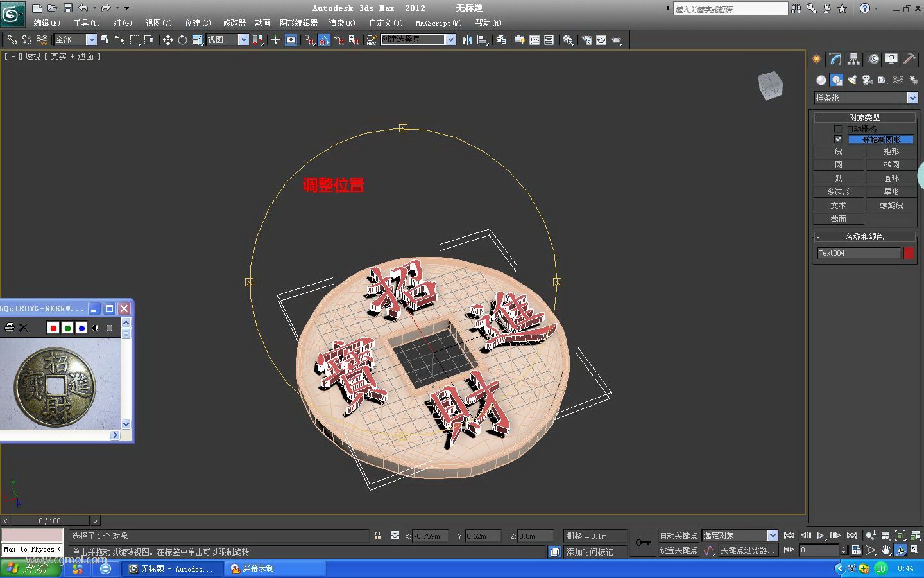Click the Align tool icon
The image size is (924, 578).
[x=483, y=40]
